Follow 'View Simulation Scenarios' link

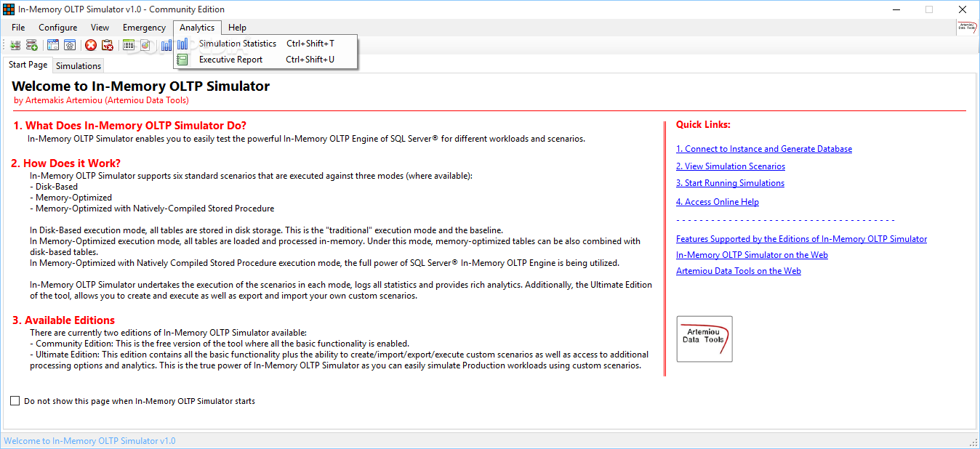731,166
